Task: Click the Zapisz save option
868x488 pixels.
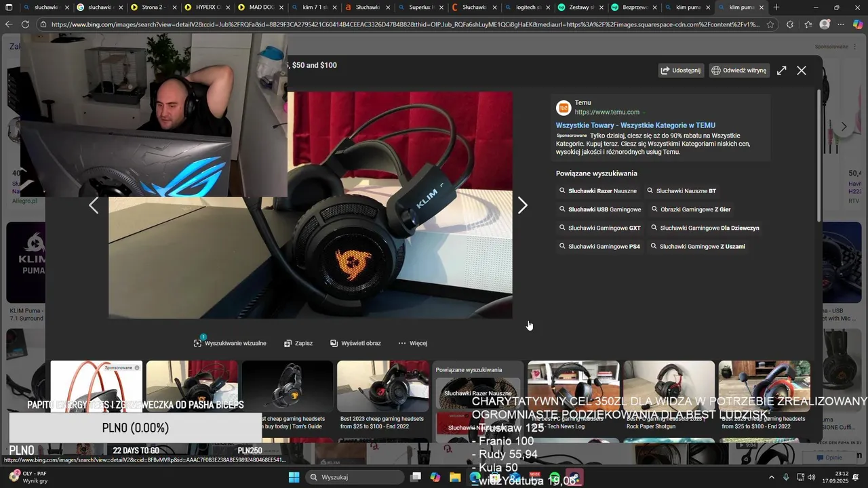Action: [298, 343]
